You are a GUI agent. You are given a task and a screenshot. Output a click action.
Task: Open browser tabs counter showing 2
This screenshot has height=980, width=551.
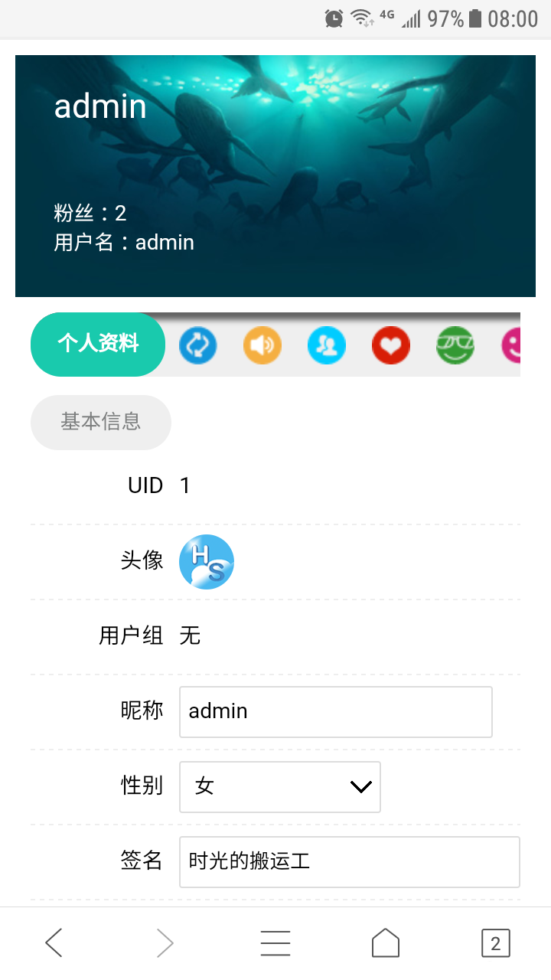tap(495, 943)
